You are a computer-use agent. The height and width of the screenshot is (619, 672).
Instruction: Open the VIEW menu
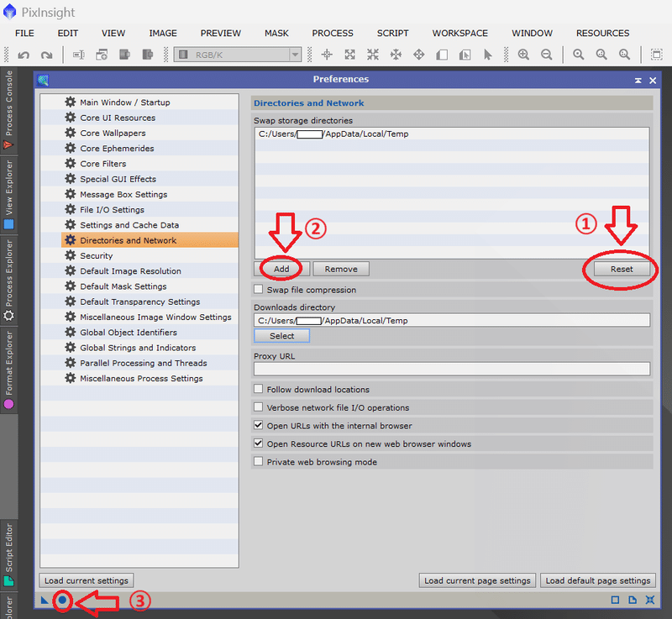[x=113, y=33]
